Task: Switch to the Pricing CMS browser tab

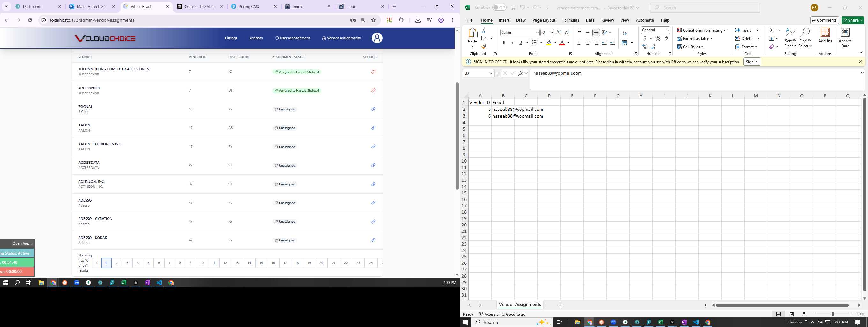Action: [x=254, y=6]
